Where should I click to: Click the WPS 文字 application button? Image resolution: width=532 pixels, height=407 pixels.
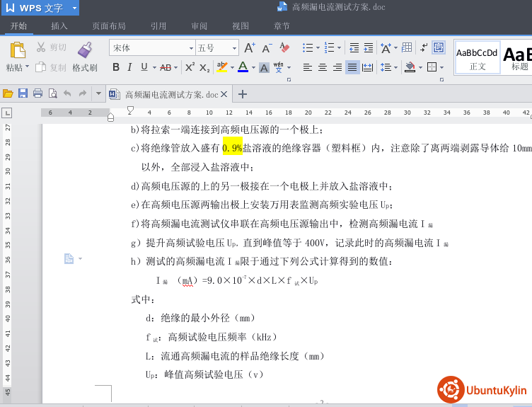click(39, 8)
